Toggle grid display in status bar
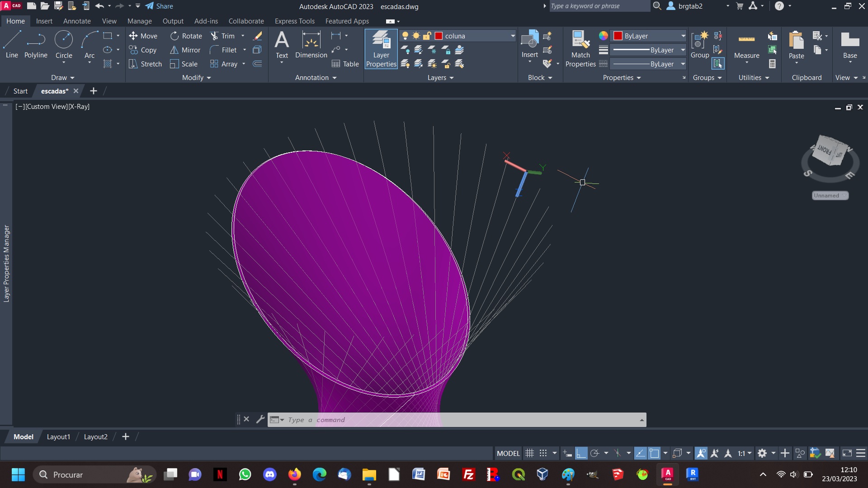868x488 pixels. [x=530, y=453]
